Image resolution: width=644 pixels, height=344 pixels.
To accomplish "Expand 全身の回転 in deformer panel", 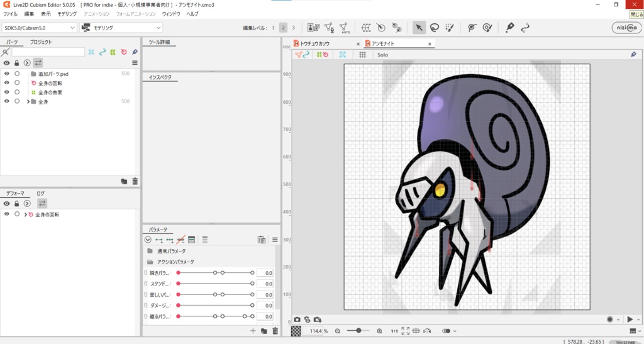I will tap(25, 214).
